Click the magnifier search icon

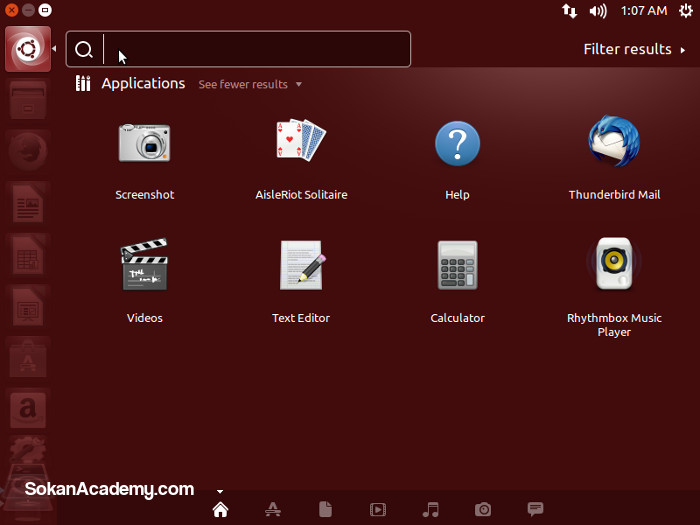[83, 50]
